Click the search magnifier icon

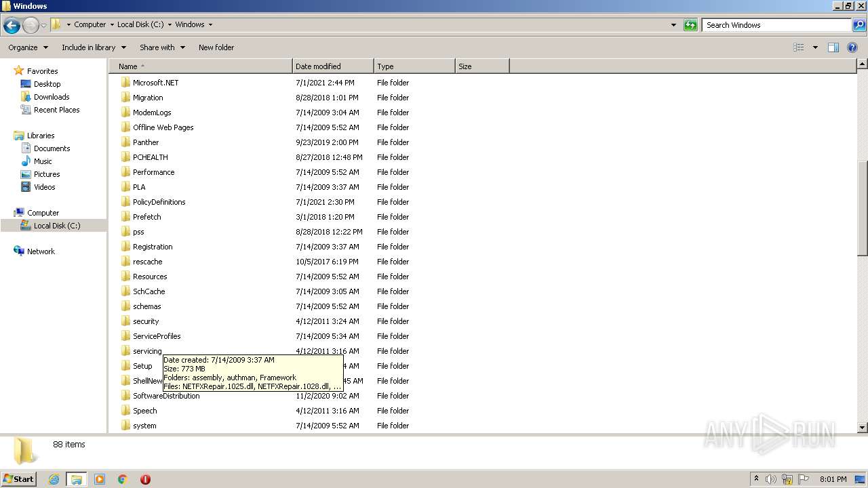[859, 25]
